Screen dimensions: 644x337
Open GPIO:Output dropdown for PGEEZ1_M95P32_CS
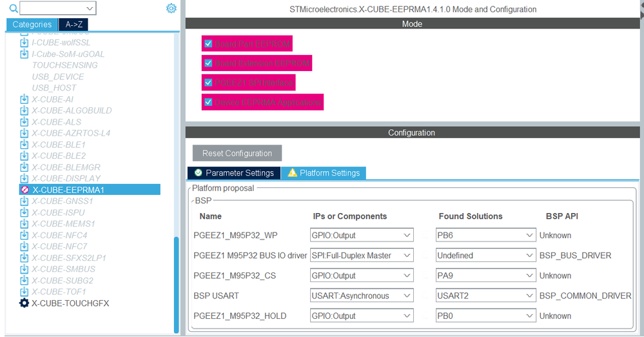[x=362, y=276]
